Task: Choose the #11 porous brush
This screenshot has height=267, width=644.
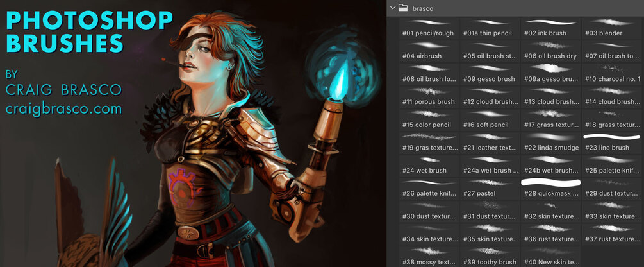Action: [x=429, y=97]
